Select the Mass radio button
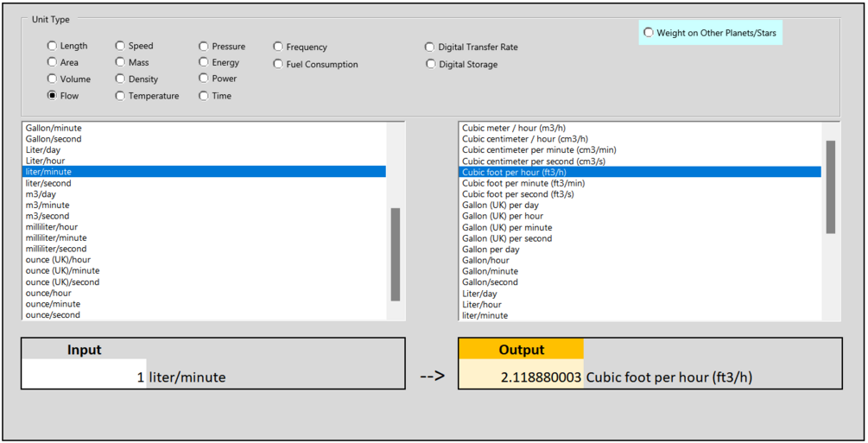868x443 pixels. point(120,62)
